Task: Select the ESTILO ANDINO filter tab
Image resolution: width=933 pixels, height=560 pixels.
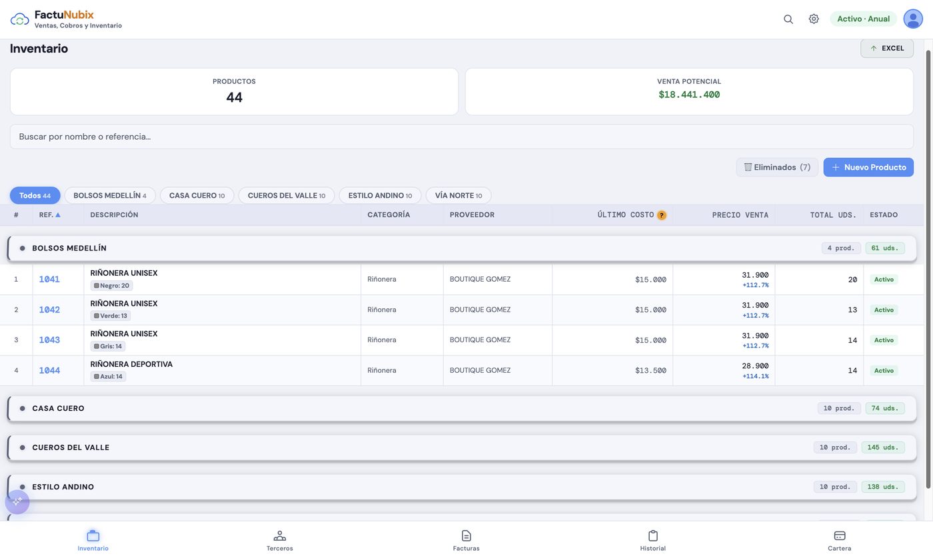Action: (x=380, y=196)
